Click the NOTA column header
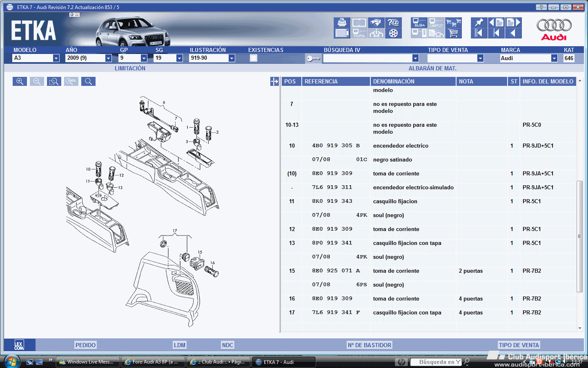 coord(482,81)
